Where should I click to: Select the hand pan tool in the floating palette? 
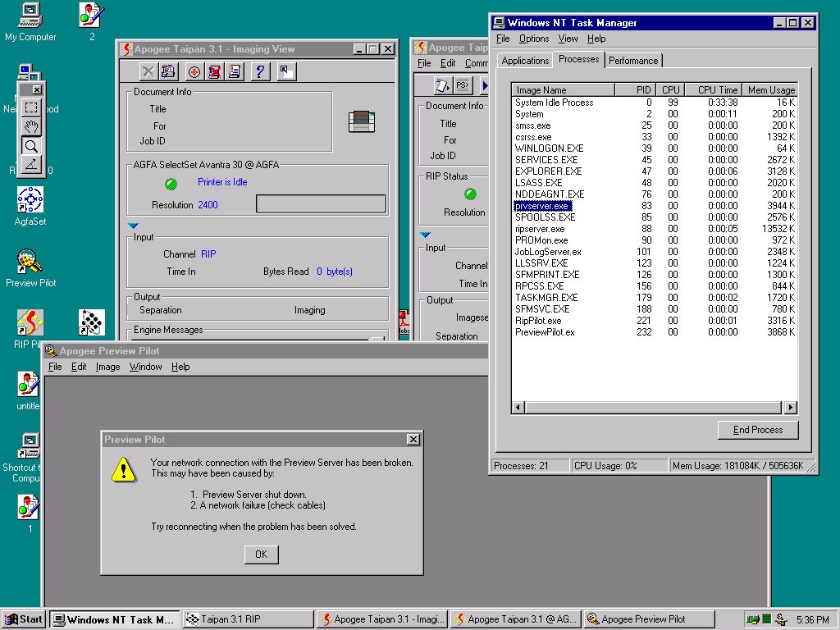click(x=31, y=127)
